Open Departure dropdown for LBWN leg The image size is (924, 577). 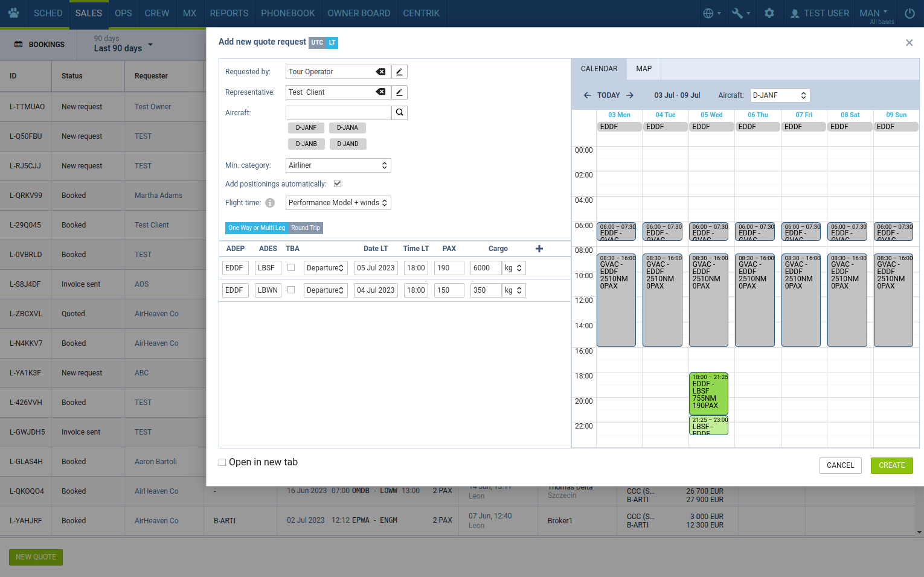coord(326,290)
